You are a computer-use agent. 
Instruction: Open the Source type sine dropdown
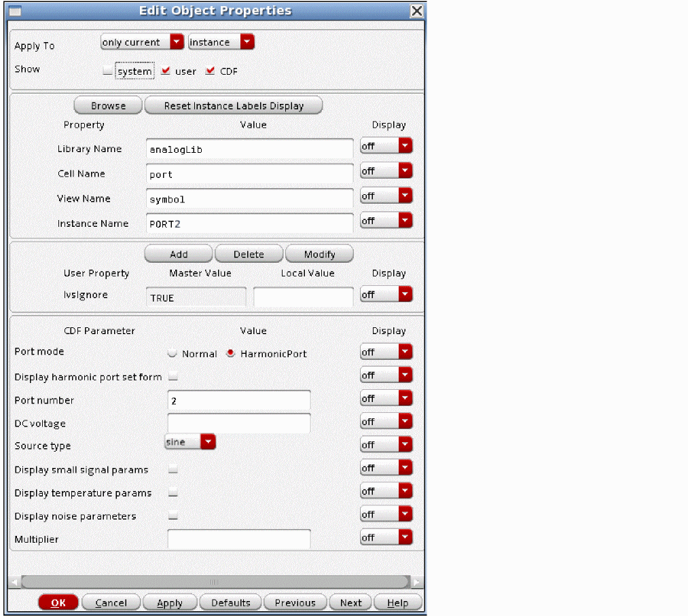point(190,442)
